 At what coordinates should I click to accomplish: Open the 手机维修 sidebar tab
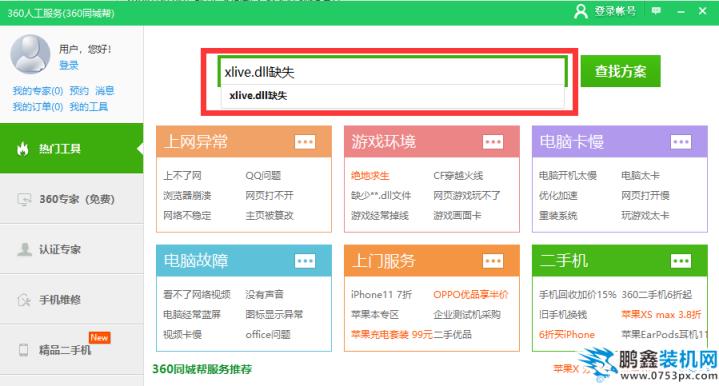(x=72, y=300)
